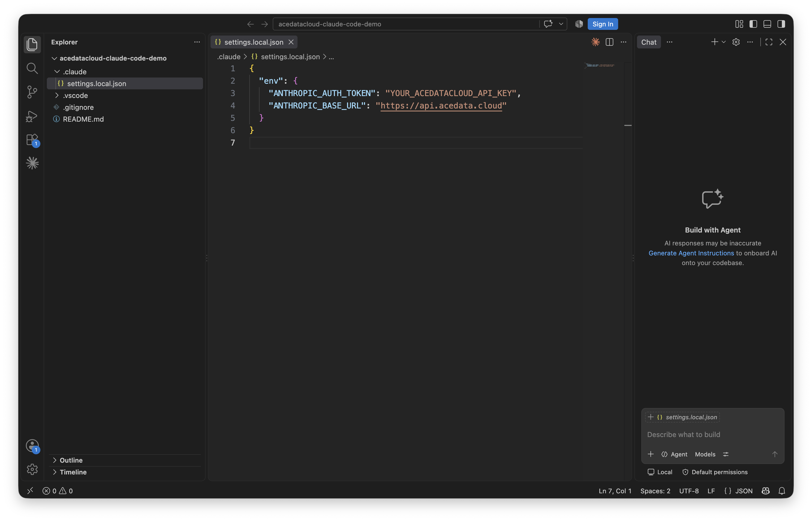The height and width of the screenshot is (521, 812).
Task: Click the icon left of Sign In
Action: pyautogui.click(x=579, y=24)
